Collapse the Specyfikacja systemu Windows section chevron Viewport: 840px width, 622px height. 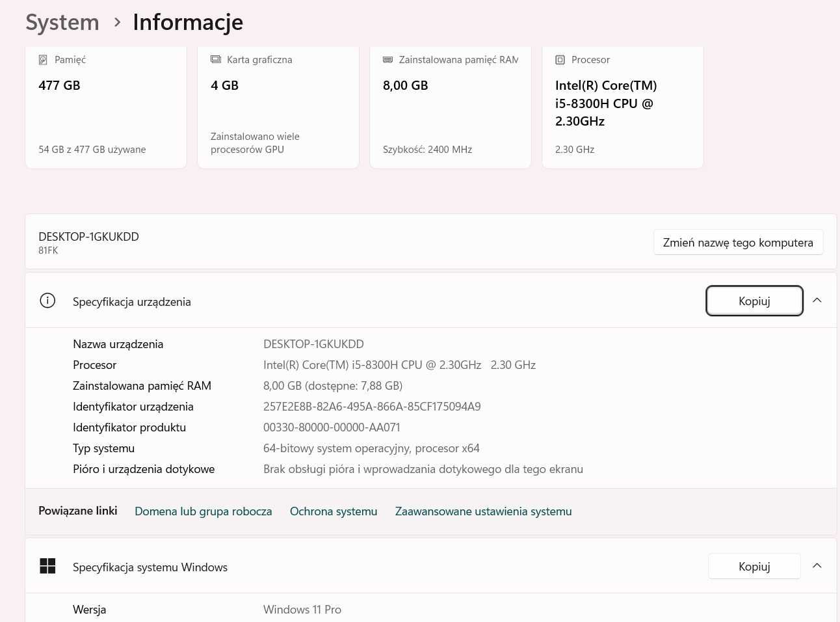[x=817, y=566]
